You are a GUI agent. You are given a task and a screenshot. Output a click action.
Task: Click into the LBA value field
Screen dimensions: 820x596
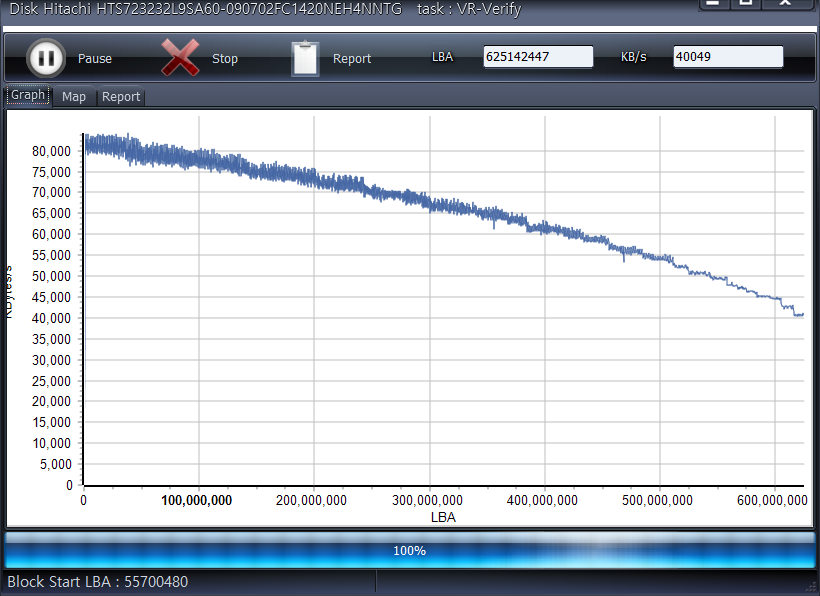click(537, 57)
